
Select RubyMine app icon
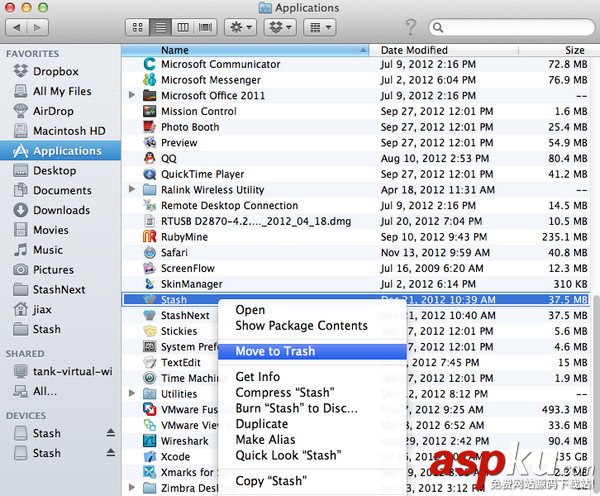(x=149, y=237)
